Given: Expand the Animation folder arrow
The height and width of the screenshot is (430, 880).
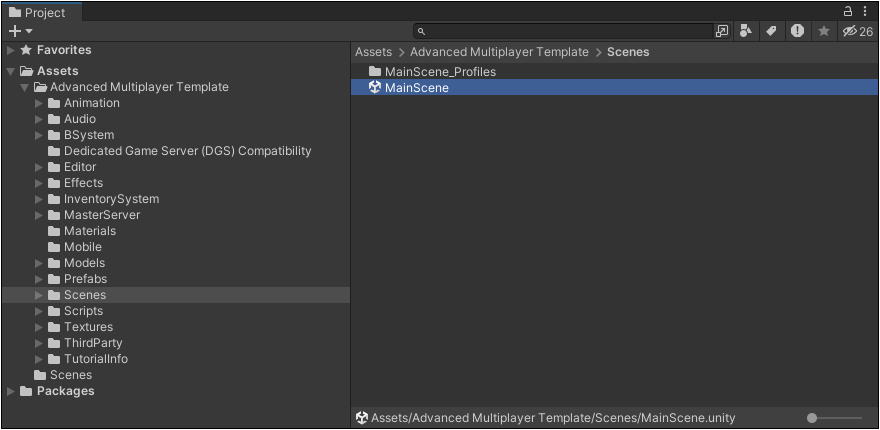Looking at the screenshot, I should (39, 103).
